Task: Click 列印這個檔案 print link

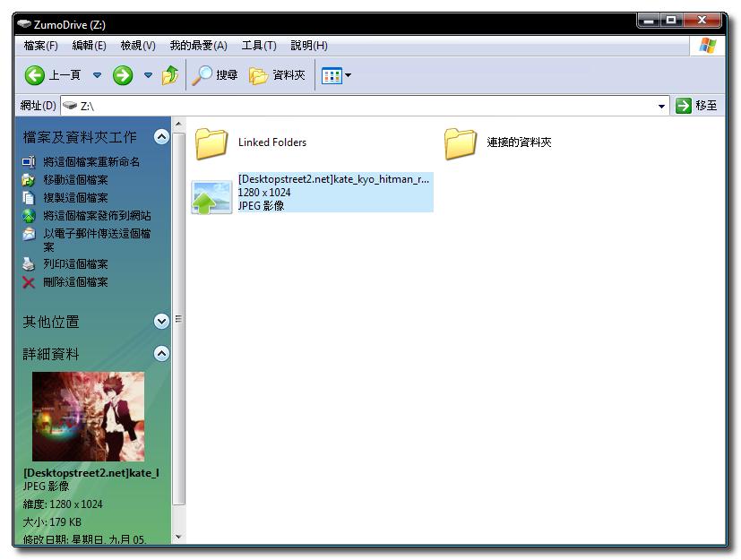Action: [75, 264]
